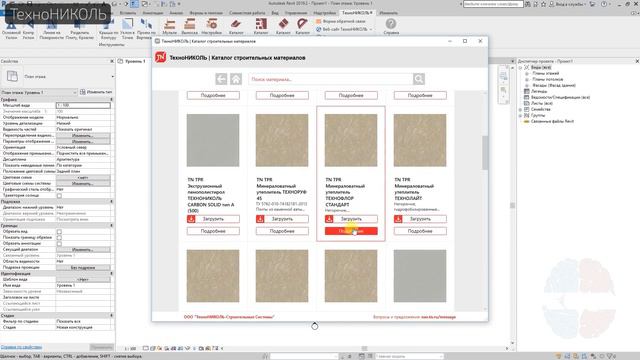Expand the Планы этажей tree node
Viewport: 640px width, 360px height.
coord(527,73)
